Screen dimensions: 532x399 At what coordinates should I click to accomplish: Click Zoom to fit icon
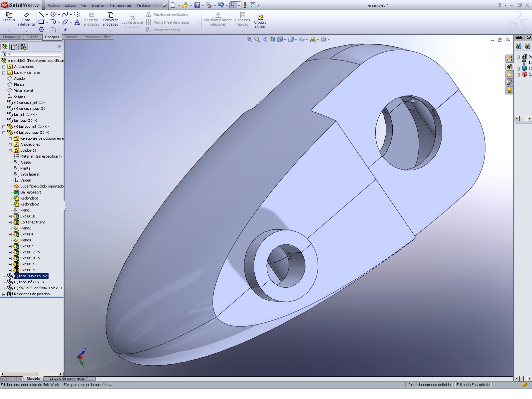coord(249,39)
